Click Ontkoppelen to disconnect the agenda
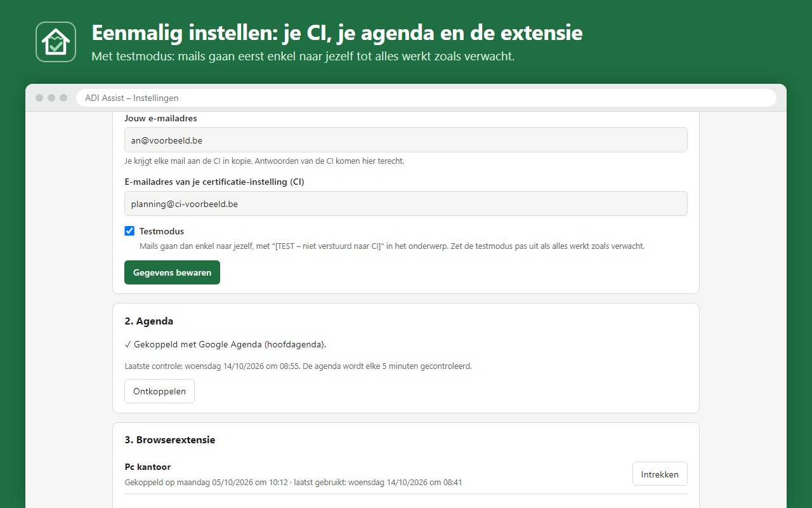812x508 pixels. click(x=159, y=391)
